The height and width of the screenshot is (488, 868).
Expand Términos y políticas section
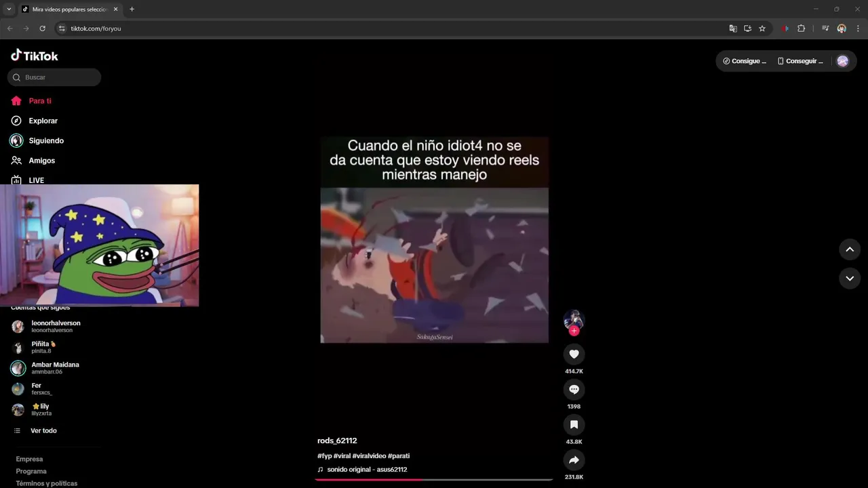[x=47, y=483]
